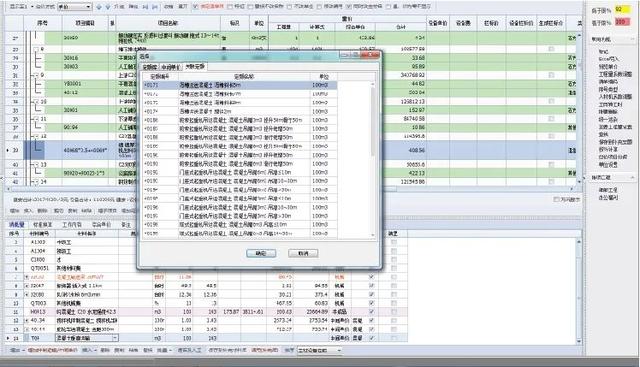Click the blue down arrow toolbar icon
Viewport: 640px width, 367px height.
point(108,7)
